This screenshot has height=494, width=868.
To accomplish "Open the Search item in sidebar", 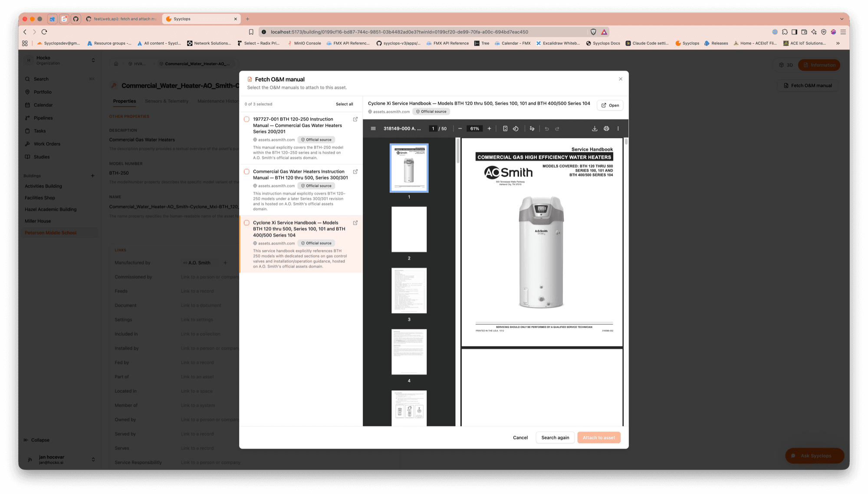I will (41, 79).
